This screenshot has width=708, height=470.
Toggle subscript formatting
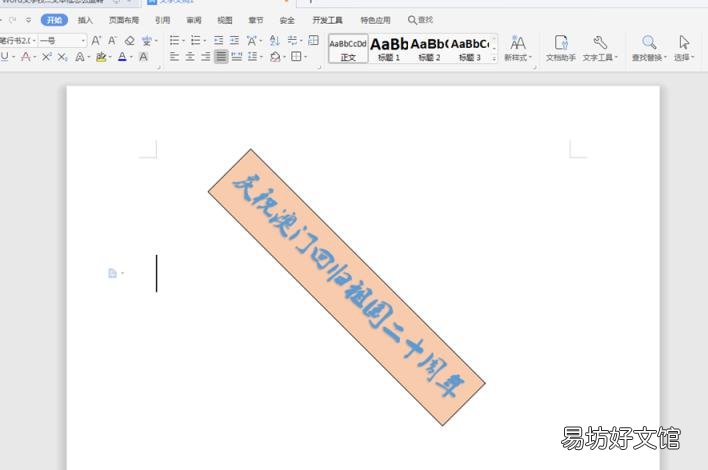(62, 56)
